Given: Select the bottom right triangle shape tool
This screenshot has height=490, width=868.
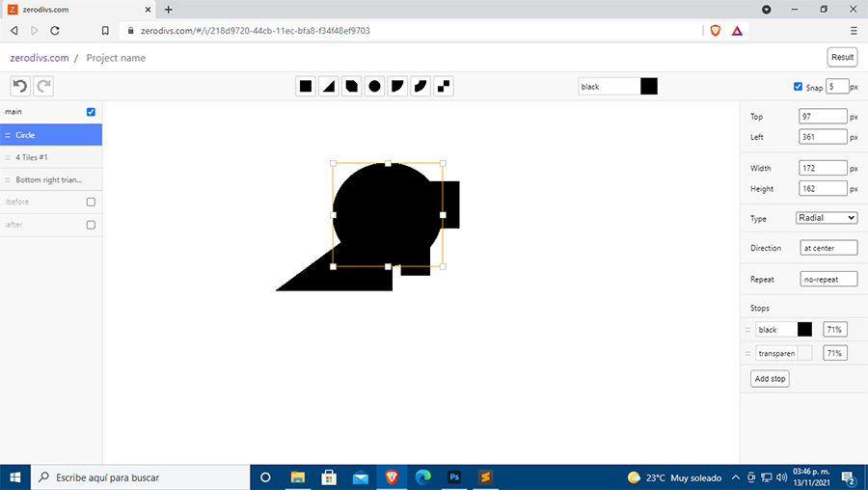Looking at the screenshot, I should pos(329,87).
